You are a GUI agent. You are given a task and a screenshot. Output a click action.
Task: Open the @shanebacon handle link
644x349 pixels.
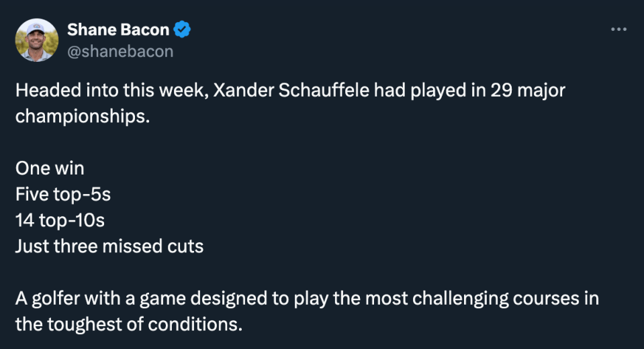coord(120,51)
